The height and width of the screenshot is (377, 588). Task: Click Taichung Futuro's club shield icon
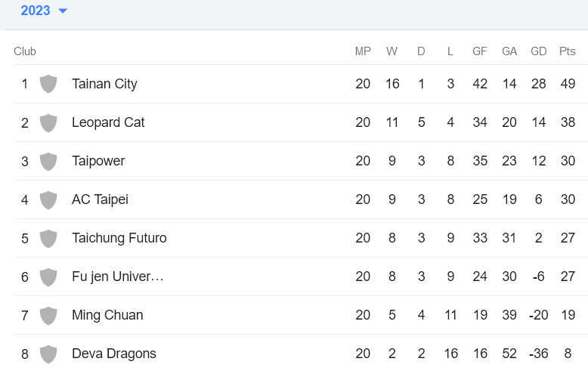[48, 238]
